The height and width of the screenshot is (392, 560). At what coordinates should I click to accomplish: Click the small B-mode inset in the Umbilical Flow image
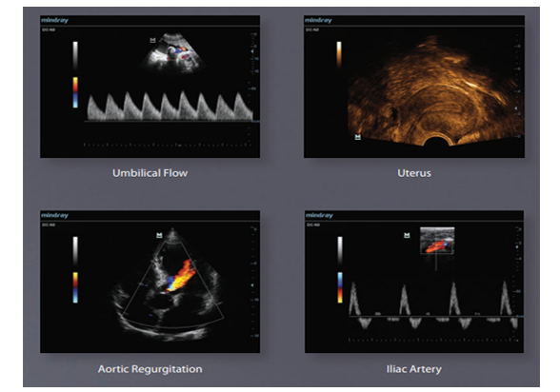[173, 53]
